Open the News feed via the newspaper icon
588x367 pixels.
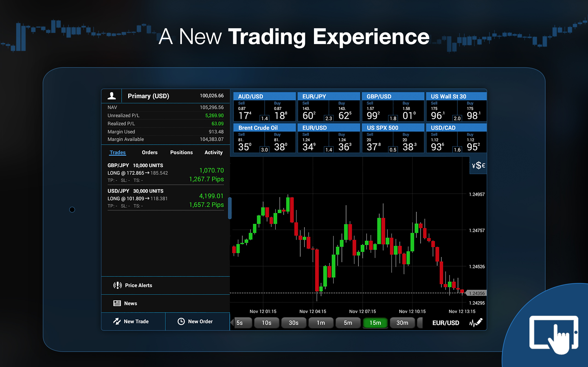tap(117, 303)
